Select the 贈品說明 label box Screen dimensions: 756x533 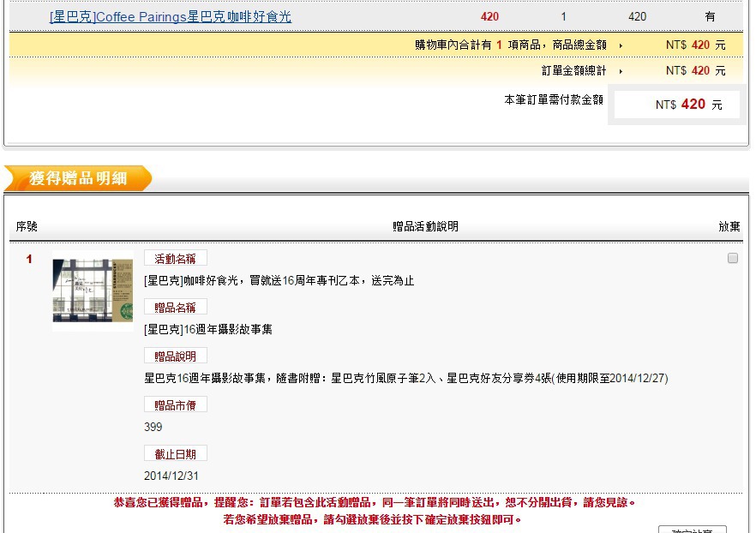[x=176, y=356]
